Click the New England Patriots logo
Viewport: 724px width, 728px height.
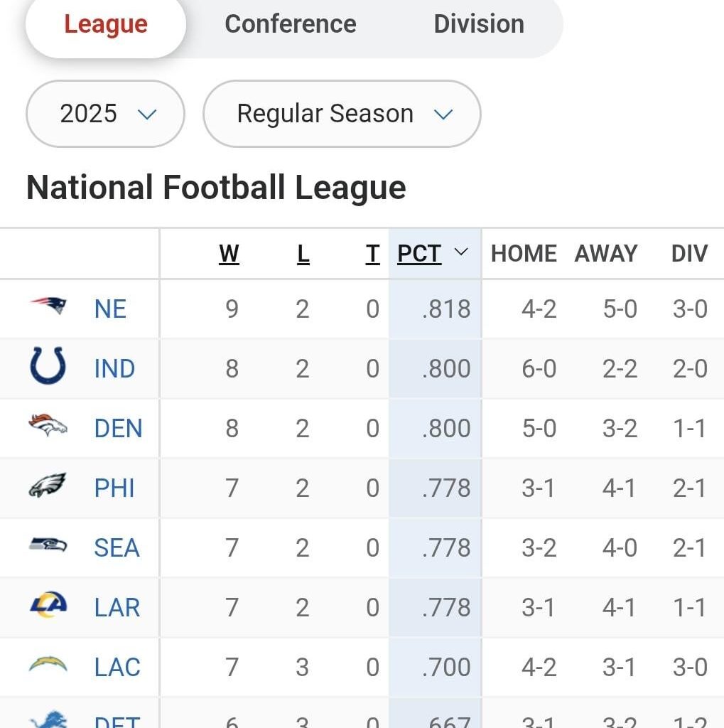coord(48,307)
